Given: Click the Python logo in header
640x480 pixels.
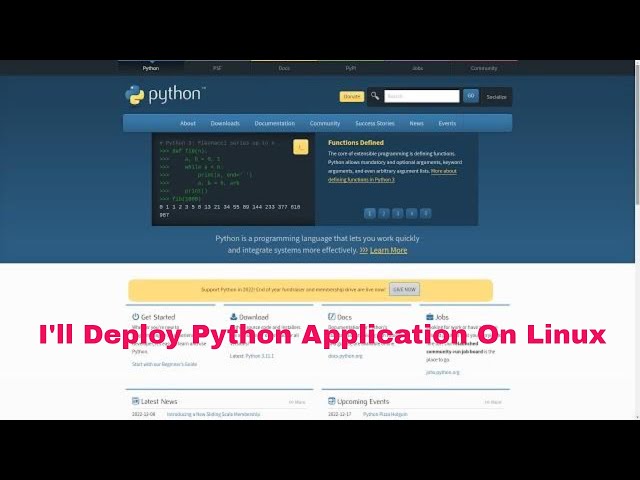Looking at the screenshot, I should tap(165, 95).
